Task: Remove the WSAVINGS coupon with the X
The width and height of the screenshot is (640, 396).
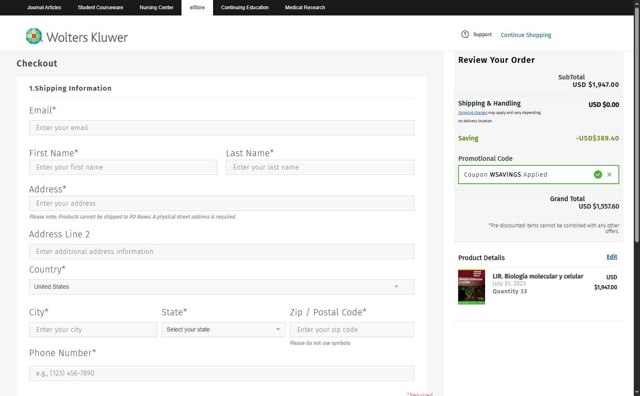Action: (x=609, y=175)
